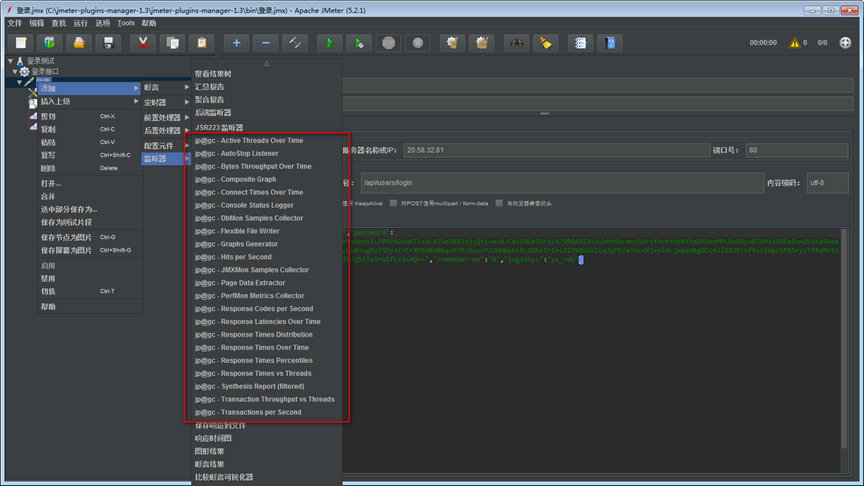Open the 配置元件 config elements submenu
864x486 pixels.
tap(166, 145)
